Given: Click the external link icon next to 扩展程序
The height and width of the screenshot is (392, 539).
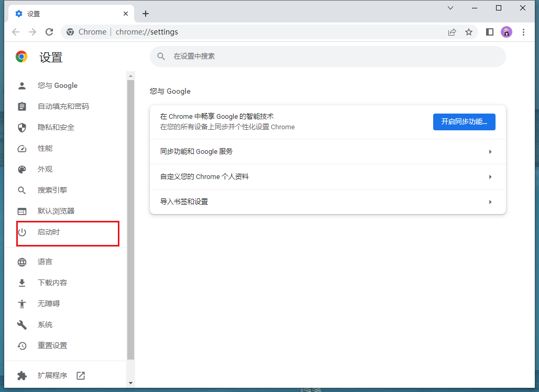Looking at the screenshot, I should pyautogui.click(x=81, y=375).
